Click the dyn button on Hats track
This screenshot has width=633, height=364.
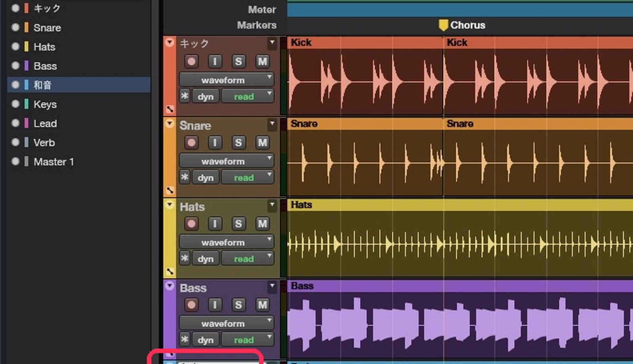pos(205,259)
